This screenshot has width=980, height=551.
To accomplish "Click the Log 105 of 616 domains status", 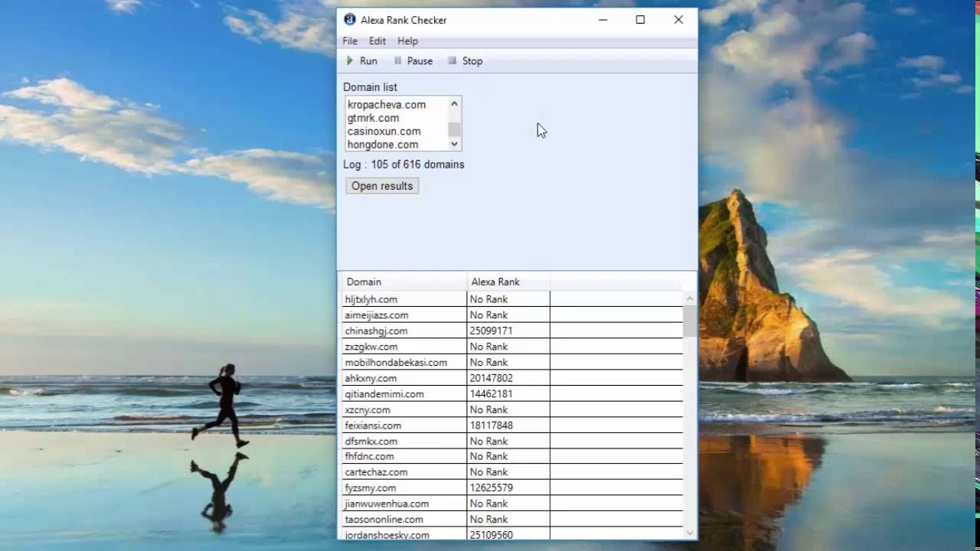I will coord(403,165).
